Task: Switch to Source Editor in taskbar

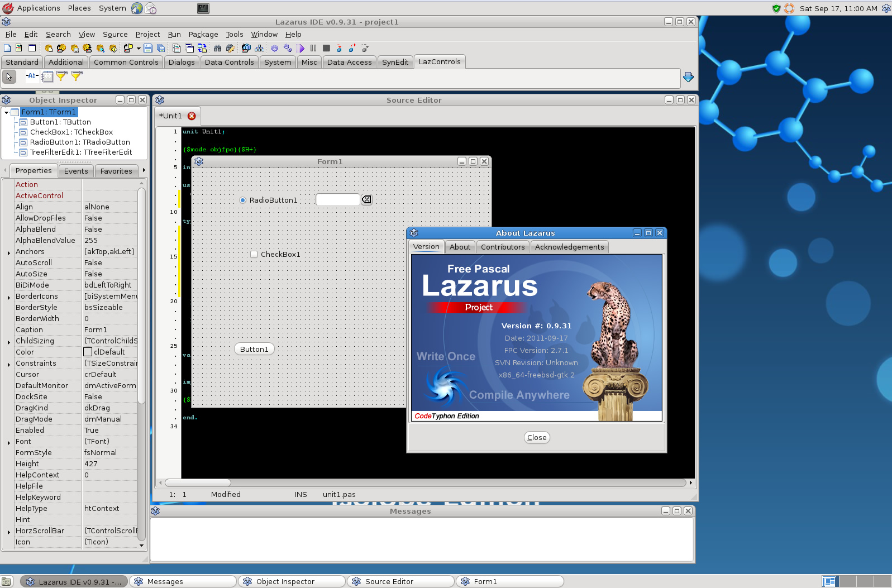Action: point(401,581)
